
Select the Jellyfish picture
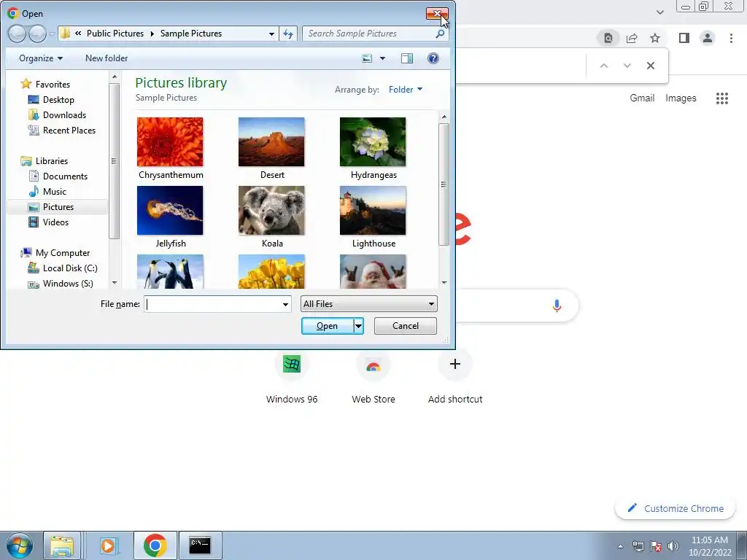coord(170,217)
